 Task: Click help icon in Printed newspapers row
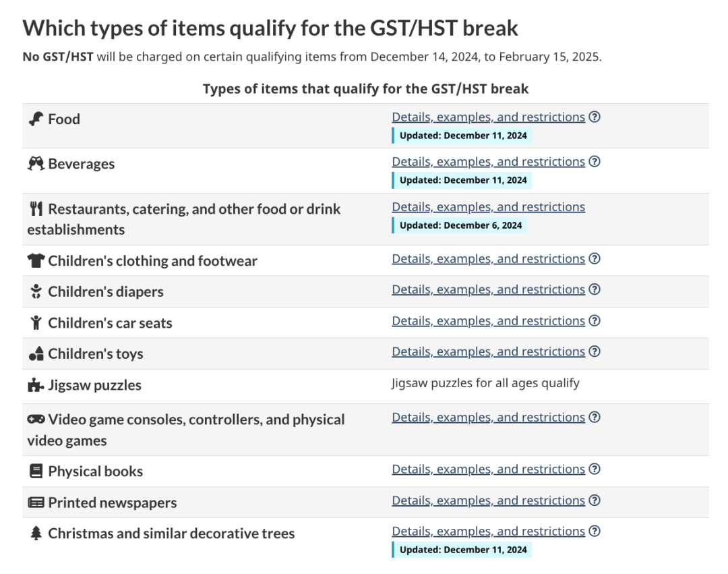(x=595, y=500)
